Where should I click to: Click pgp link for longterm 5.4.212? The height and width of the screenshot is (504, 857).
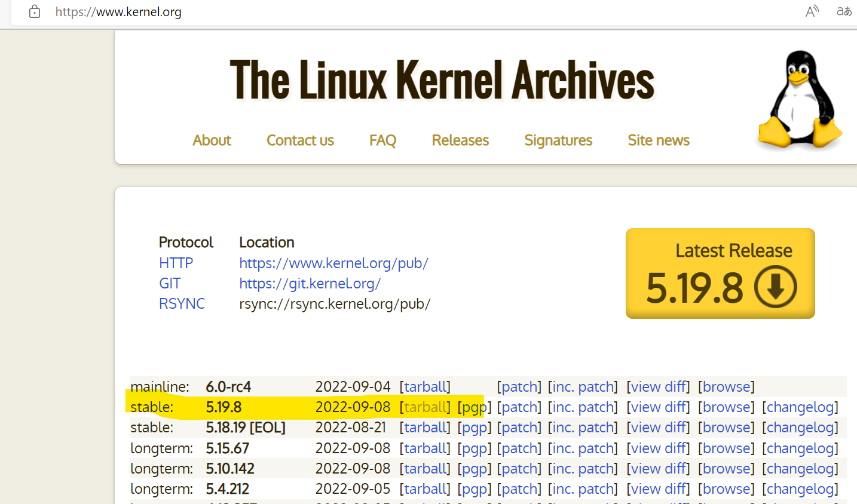coord(475,489)
